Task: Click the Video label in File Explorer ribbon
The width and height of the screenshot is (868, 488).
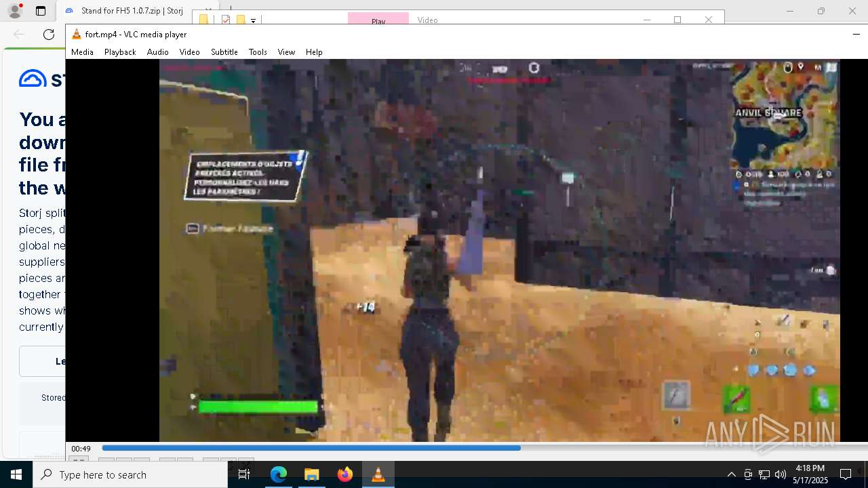Action: [x=427, y=20]
